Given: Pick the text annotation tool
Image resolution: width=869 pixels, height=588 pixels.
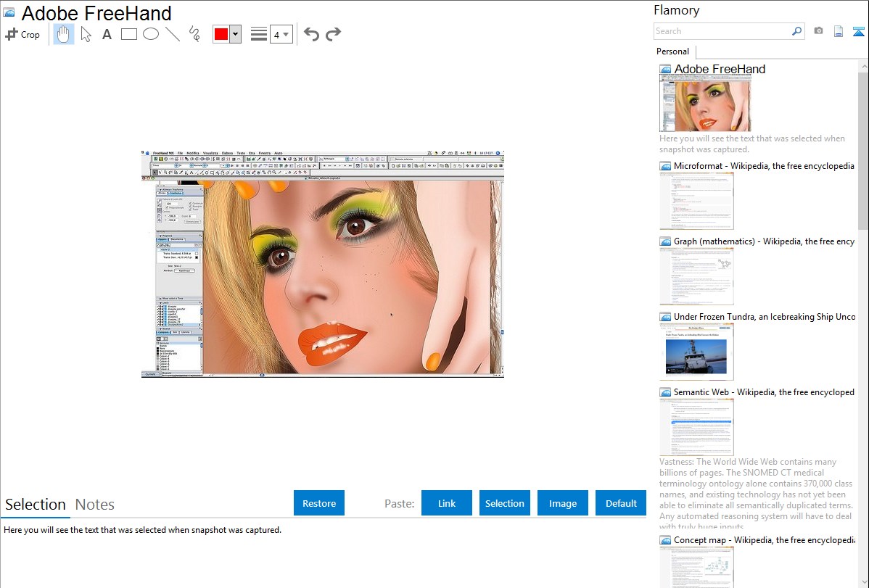Looking at the screenshot, I should (107, 34).
